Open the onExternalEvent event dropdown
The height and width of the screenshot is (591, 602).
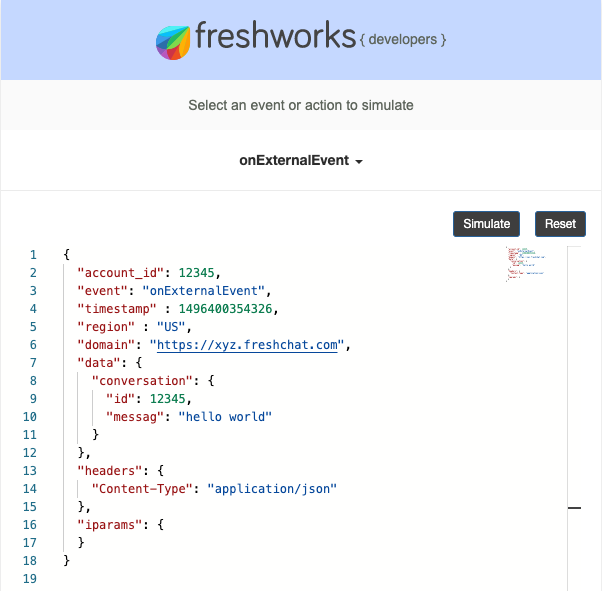pos(301,161)
